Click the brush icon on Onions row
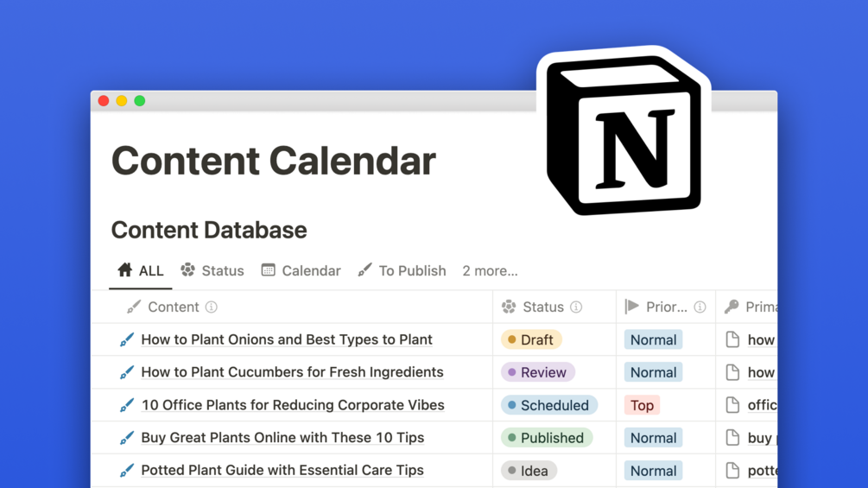 pyautogui.click(x=127, y=339)
